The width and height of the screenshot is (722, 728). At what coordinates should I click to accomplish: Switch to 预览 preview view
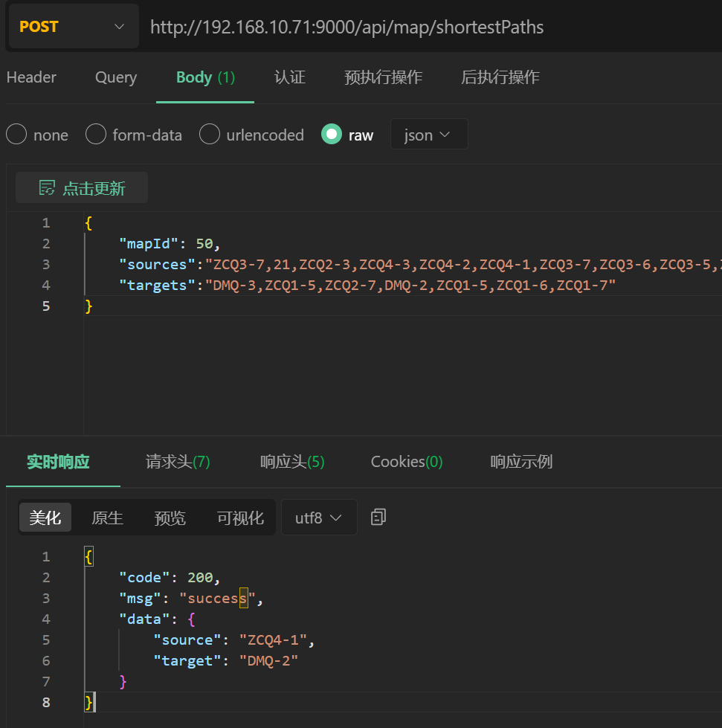[170, 518]
